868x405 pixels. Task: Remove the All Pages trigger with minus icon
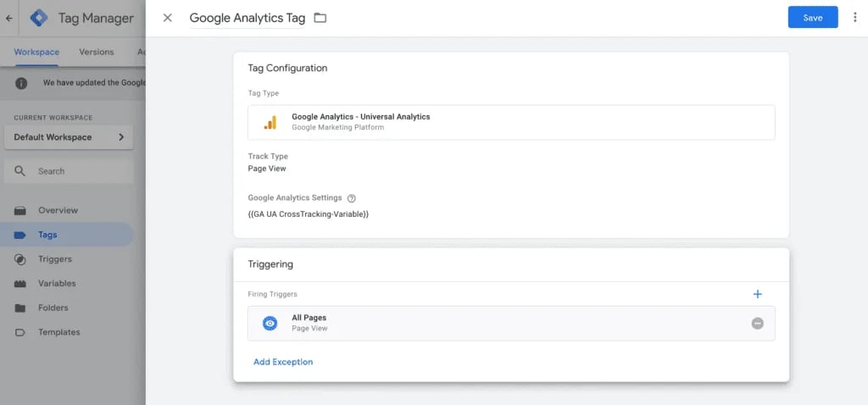758,324
